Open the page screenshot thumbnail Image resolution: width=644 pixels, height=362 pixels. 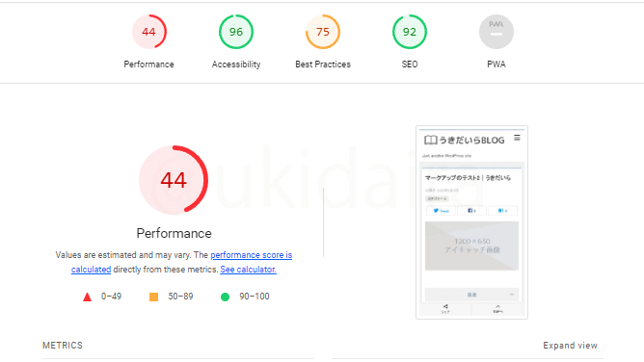pyautogui.click(x=471, y=222)
